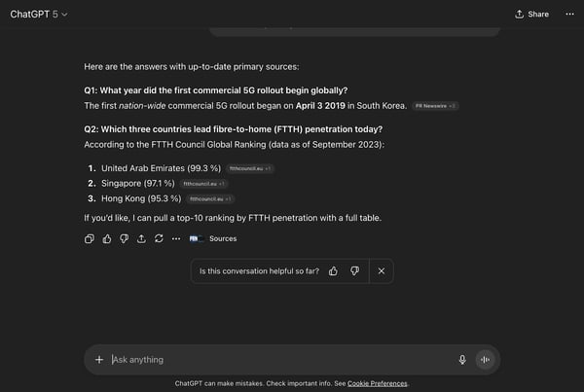Dismiss the conversation feedback prompt

pos(382,271)
